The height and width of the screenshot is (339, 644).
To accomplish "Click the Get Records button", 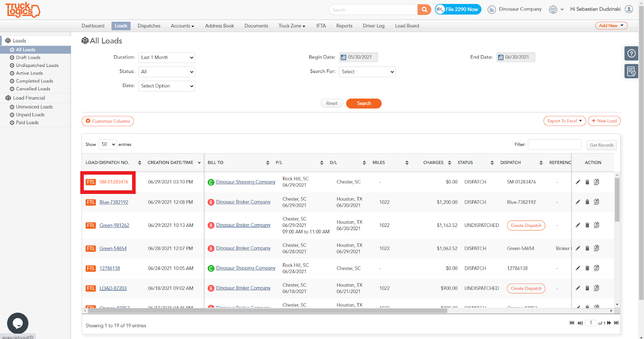I will coord(602,145).
